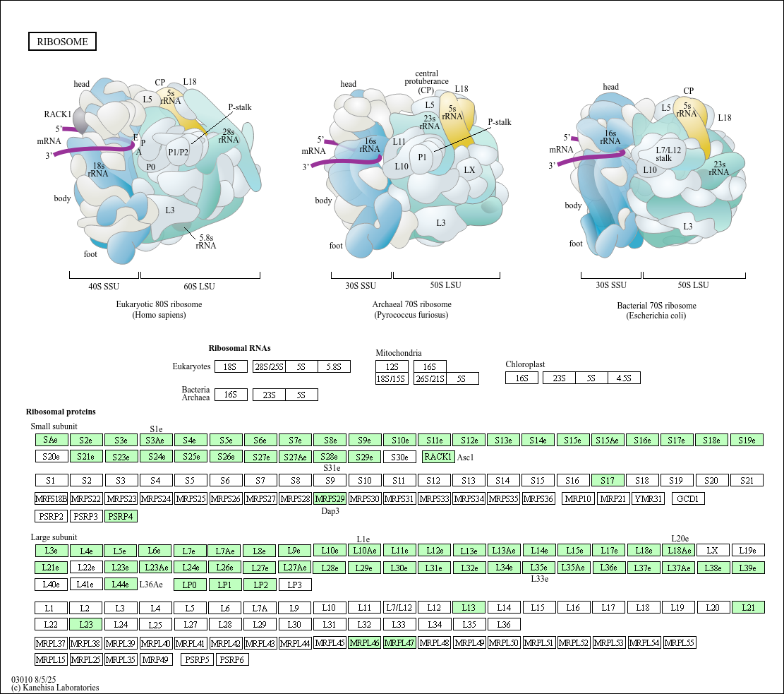Open the green RACK1 protein box
Image resolution: width=784 pixels, height=694 pixels.
tap(438, 457)
